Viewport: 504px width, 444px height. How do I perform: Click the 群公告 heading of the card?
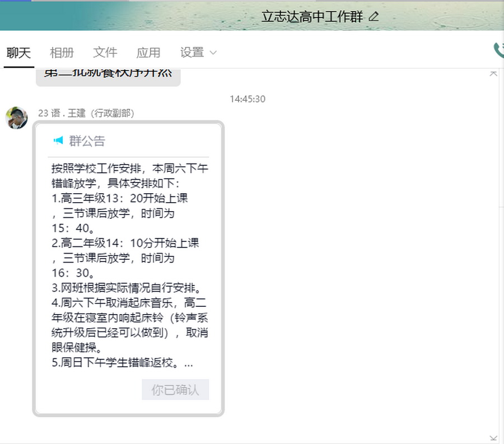pyautogui.click(x=87, y=141)
